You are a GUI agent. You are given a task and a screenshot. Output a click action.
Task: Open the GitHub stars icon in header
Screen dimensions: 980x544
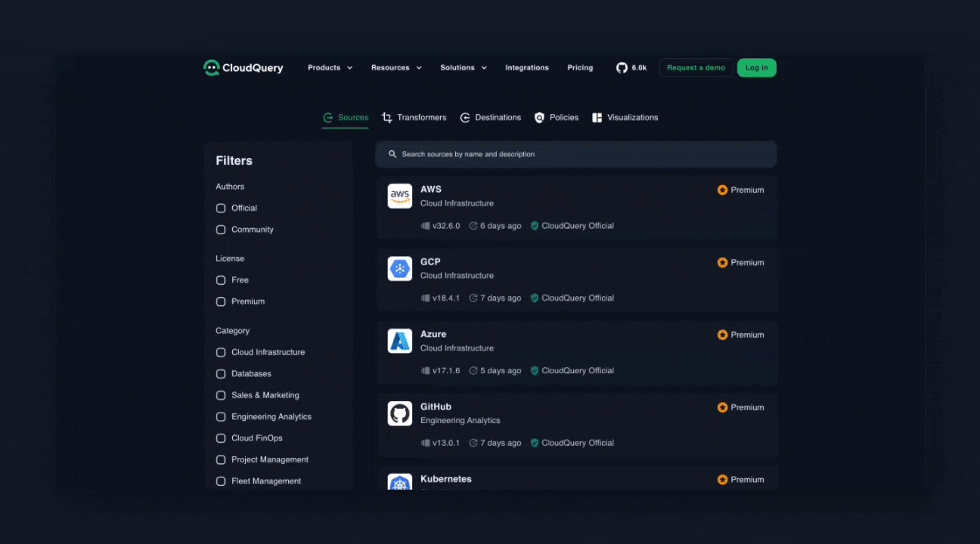(622, 68)
